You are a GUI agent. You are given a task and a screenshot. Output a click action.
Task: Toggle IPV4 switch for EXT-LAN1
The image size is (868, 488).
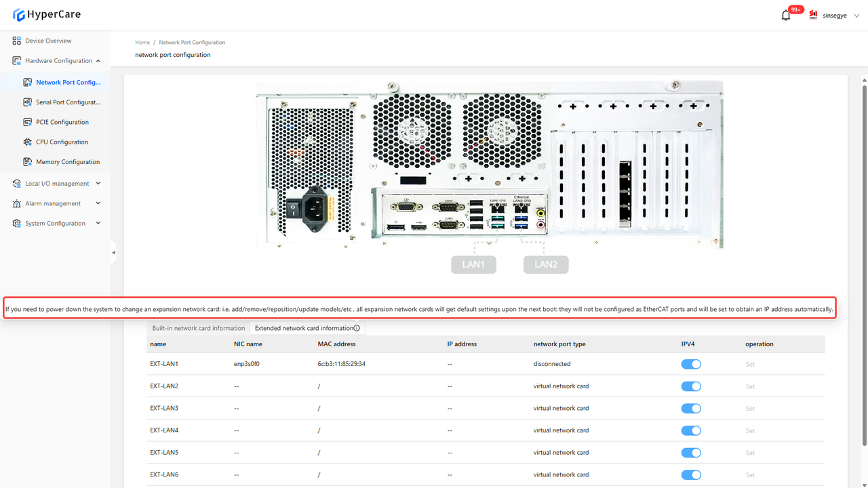690,364
